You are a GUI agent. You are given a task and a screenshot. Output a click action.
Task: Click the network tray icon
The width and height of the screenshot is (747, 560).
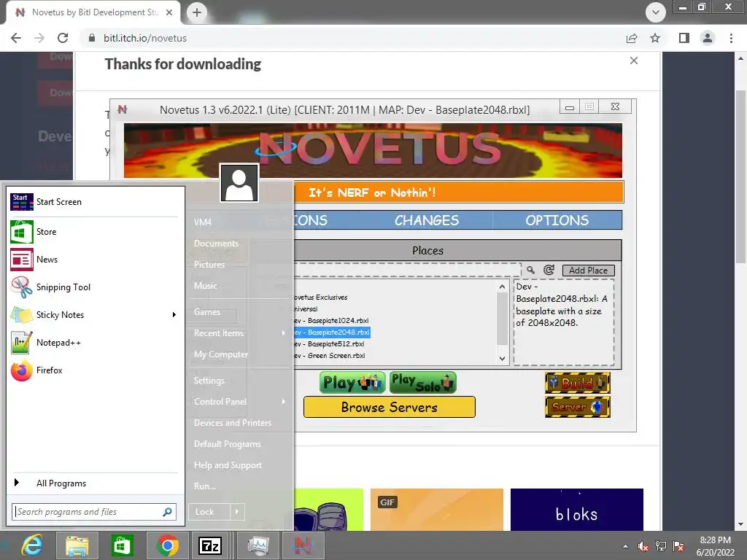click(x=661, y=546)
